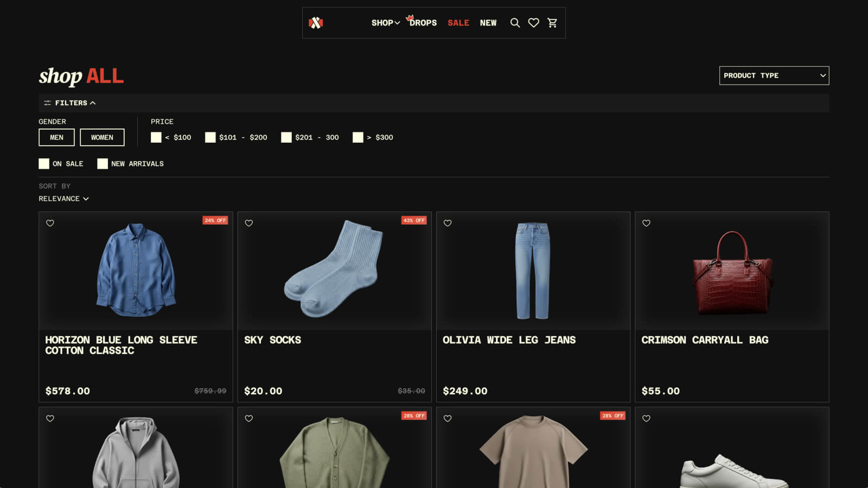Image resolution: width=868 pixels, height=488 pixels.
Task: Toggle the $201 - 300 price checkbox
Action: tap(286, 138)
